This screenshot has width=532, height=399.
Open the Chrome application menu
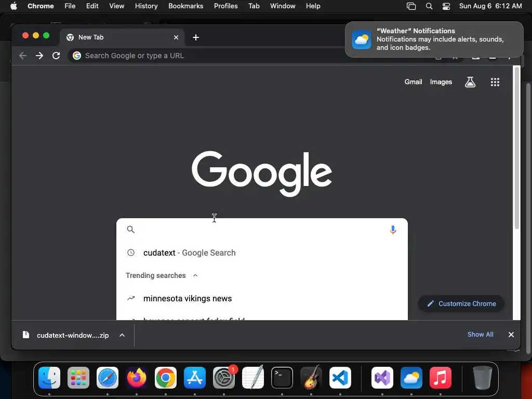[41, 6]
